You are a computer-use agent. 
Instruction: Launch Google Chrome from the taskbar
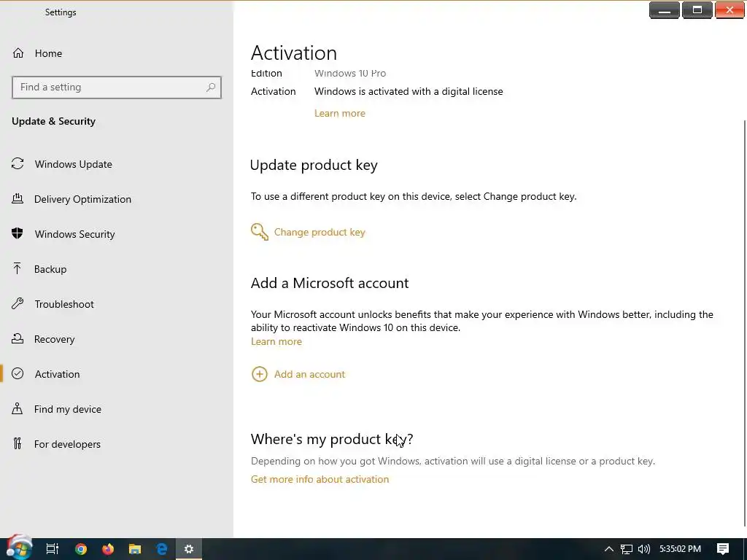[x=81, y=549]
